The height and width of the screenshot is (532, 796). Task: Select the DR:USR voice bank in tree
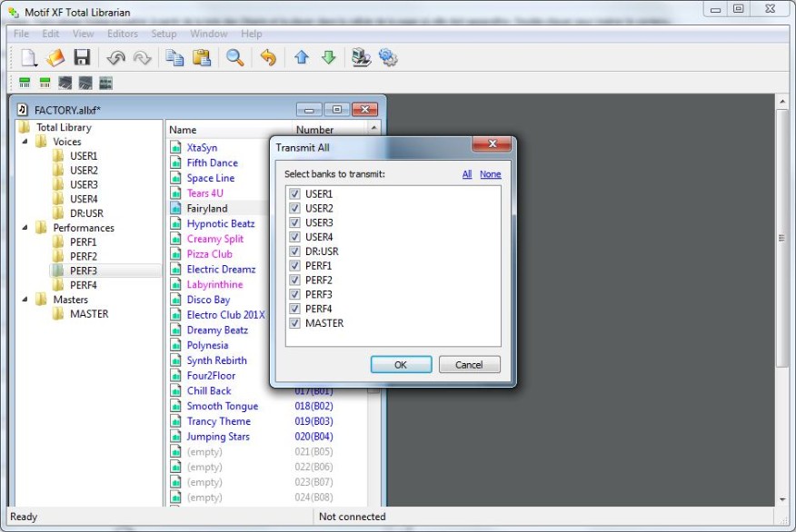tap(86, 213)
